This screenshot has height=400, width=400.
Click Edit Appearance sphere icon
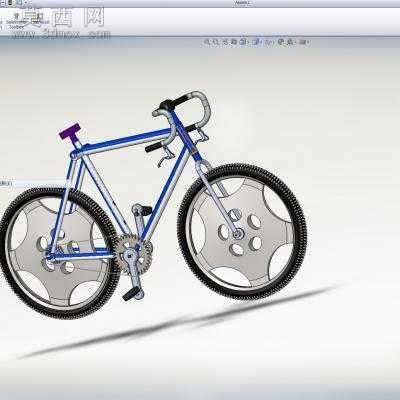click(x=281, y=42)
